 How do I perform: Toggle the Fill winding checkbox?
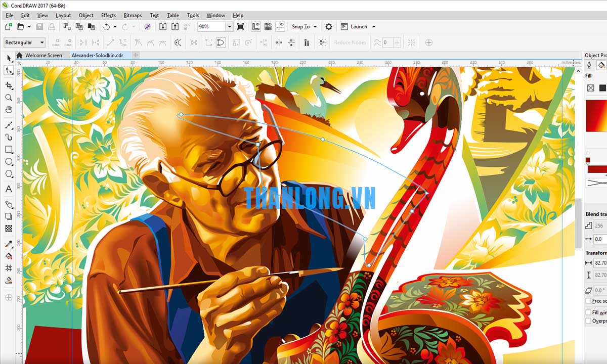point(588,312)
